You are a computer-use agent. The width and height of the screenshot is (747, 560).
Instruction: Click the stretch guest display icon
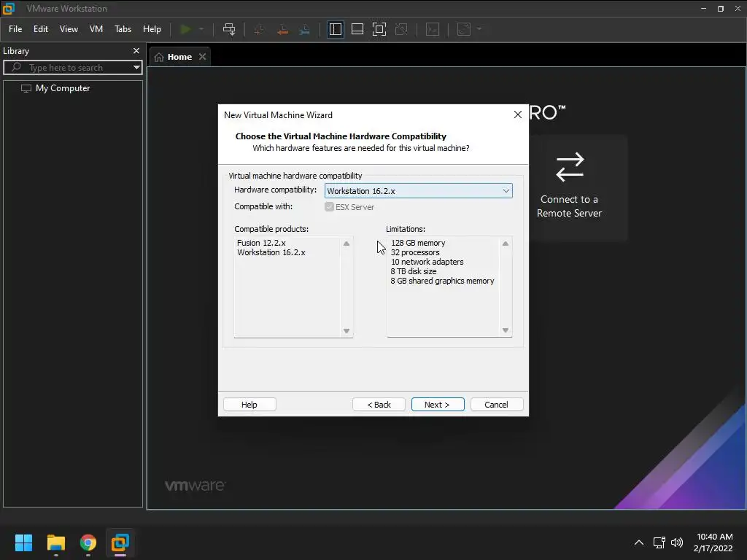(x=464, y=29)
